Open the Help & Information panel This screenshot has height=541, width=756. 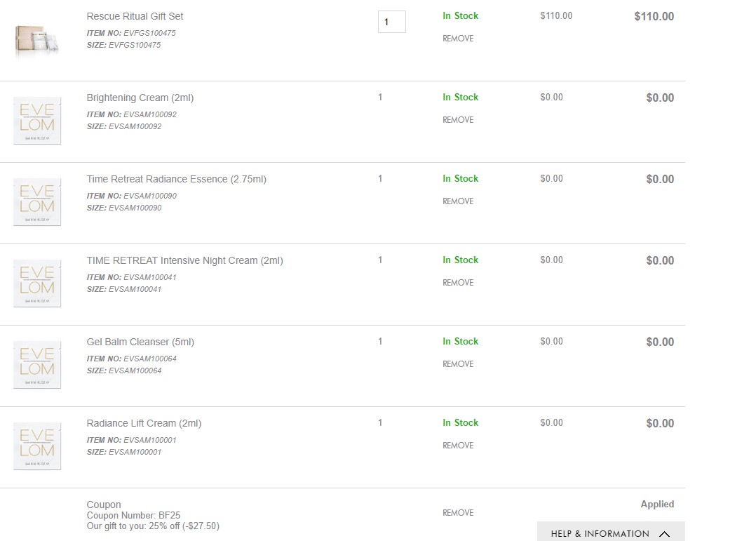(611, 531)
